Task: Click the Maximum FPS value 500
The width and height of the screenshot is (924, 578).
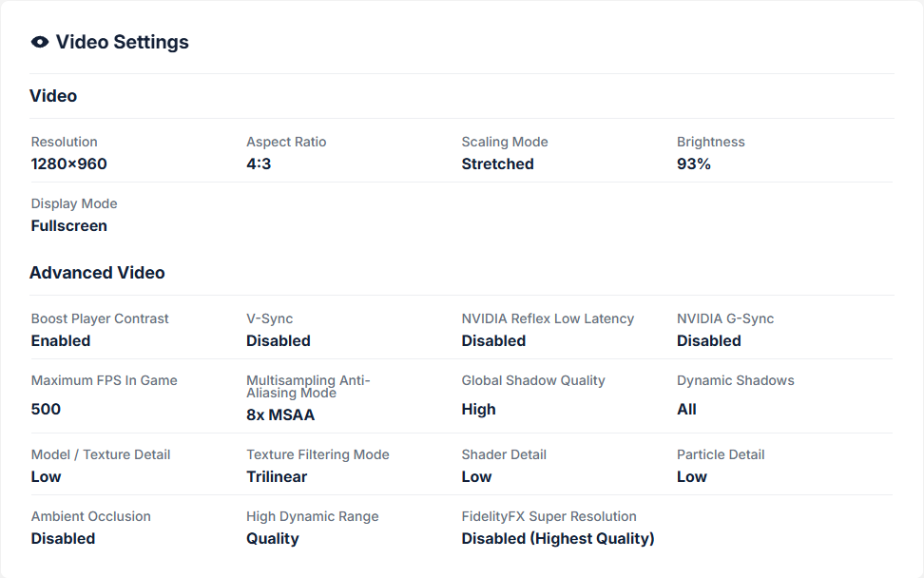Action: (46, 409)
